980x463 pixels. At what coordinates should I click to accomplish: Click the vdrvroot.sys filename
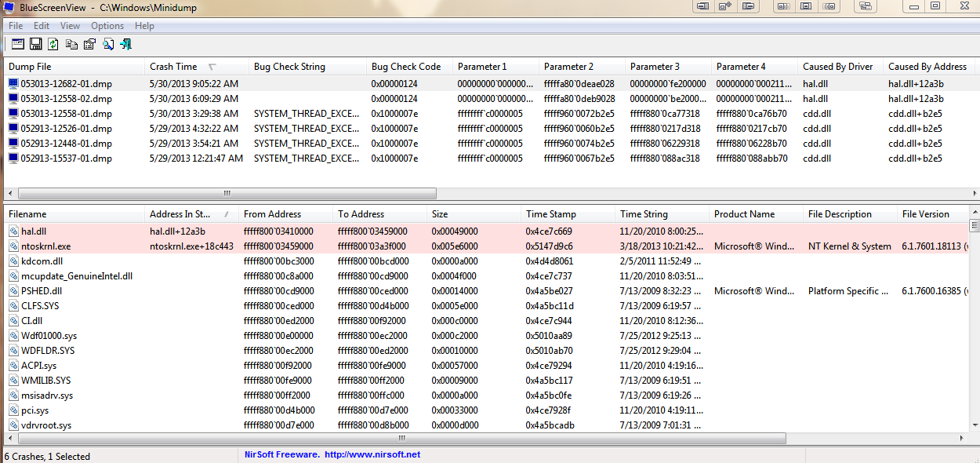click(x=46, y=425)
